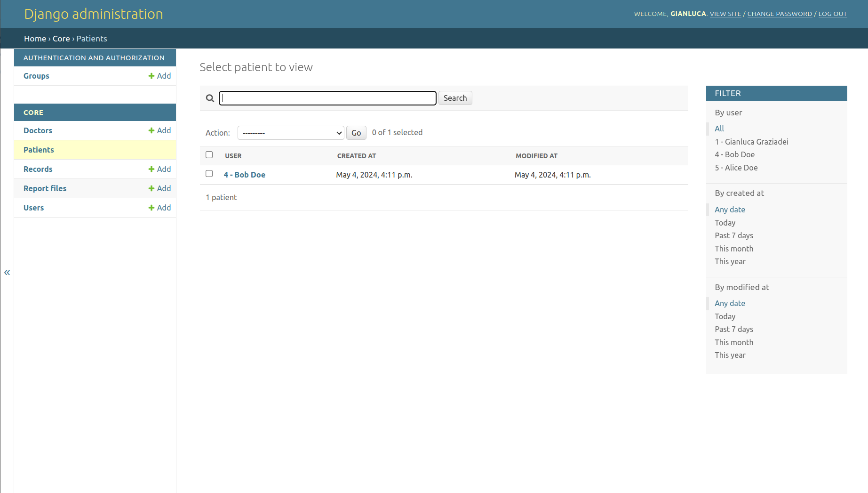Click the Go button
Viewport: 868px width, 493px height.
click(356, 133)
